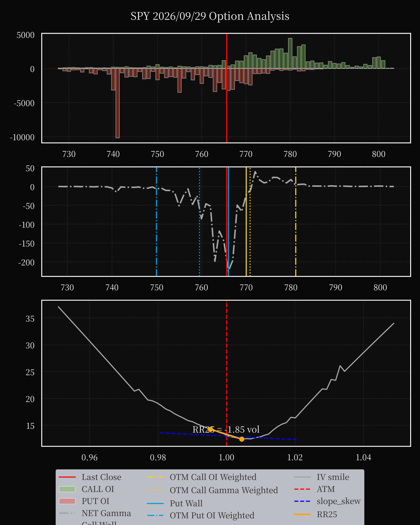Click the yellow dash-dot line near 781
This screenshot has width=420, height=525.
pos(296,221)
